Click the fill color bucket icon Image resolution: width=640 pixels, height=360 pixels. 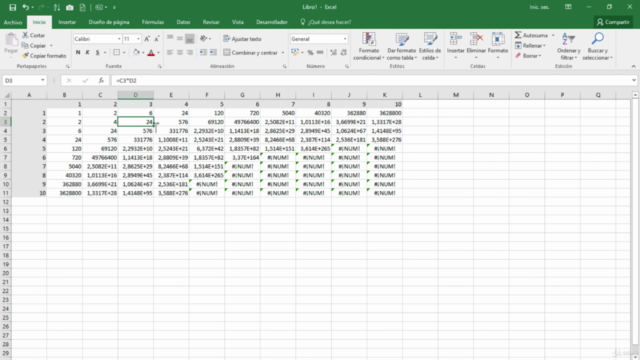pyautogui.click(x=136, y=52)
